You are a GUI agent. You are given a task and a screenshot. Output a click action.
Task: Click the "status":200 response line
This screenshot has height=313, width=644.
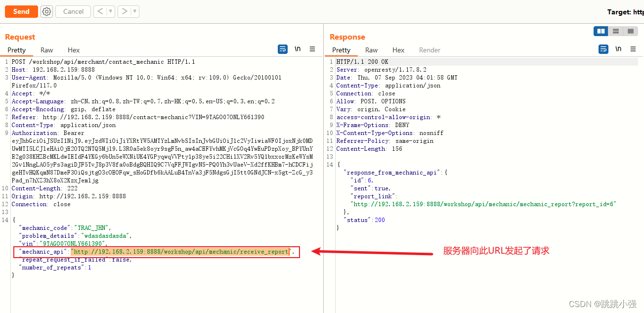pos(364,220)
